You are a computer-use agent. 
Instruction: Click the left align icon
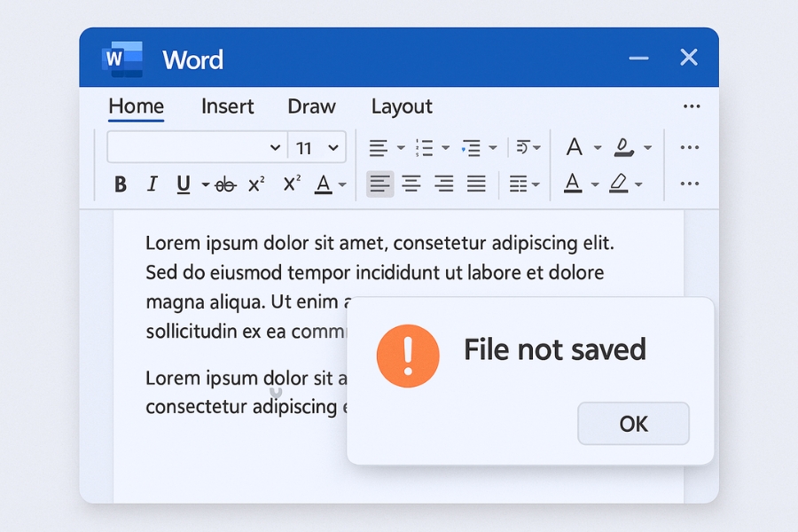pos(379,184)
